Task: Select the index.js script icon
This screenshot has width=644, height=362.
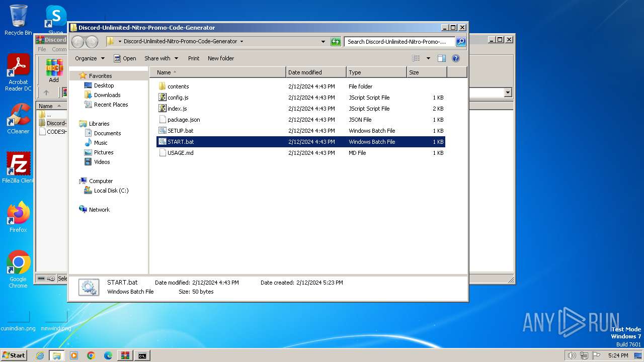Action: [162, 109]
